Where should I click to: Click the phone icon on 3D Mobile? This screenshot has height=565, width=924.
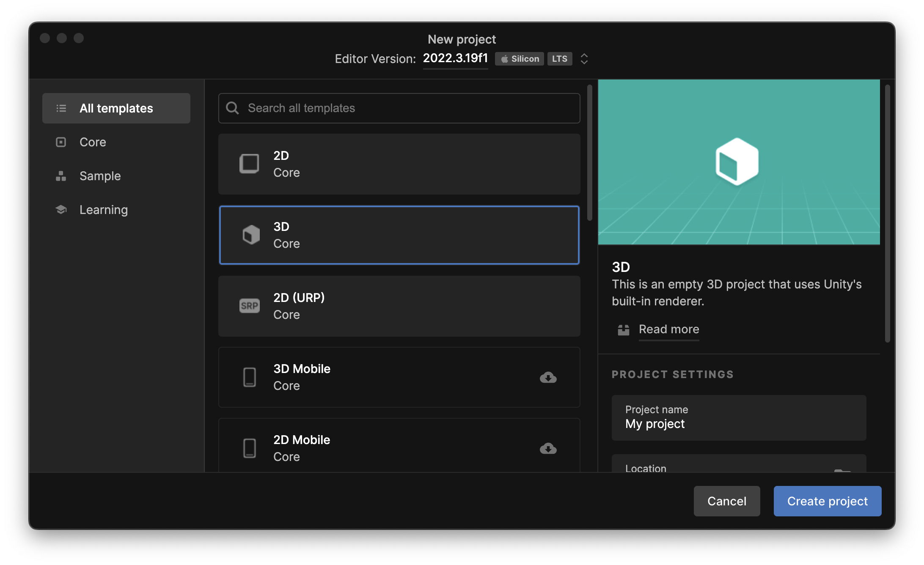[249, 377]
